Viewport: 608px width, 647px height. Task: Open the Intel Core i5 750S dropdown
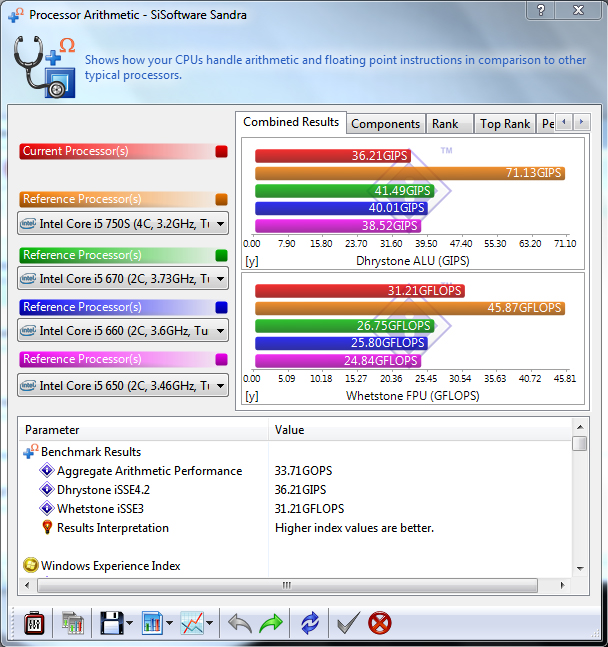(123, 224)
